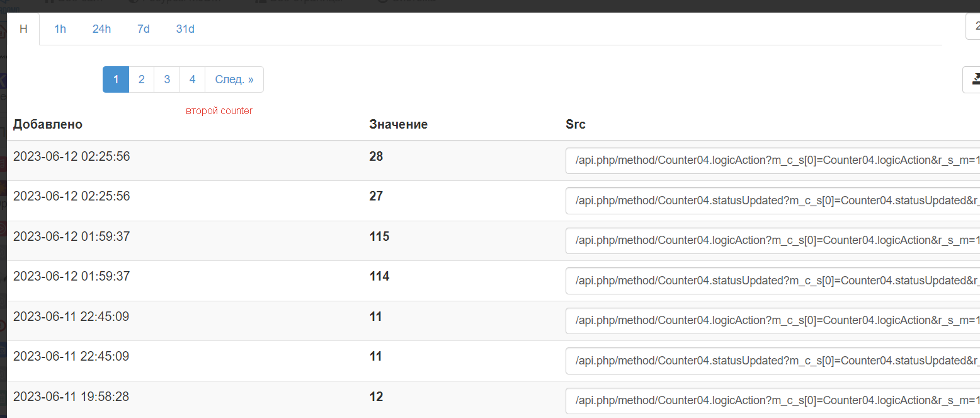Switch to the 1h tab
The image size is (980, 418).
[x=60, y=29]
